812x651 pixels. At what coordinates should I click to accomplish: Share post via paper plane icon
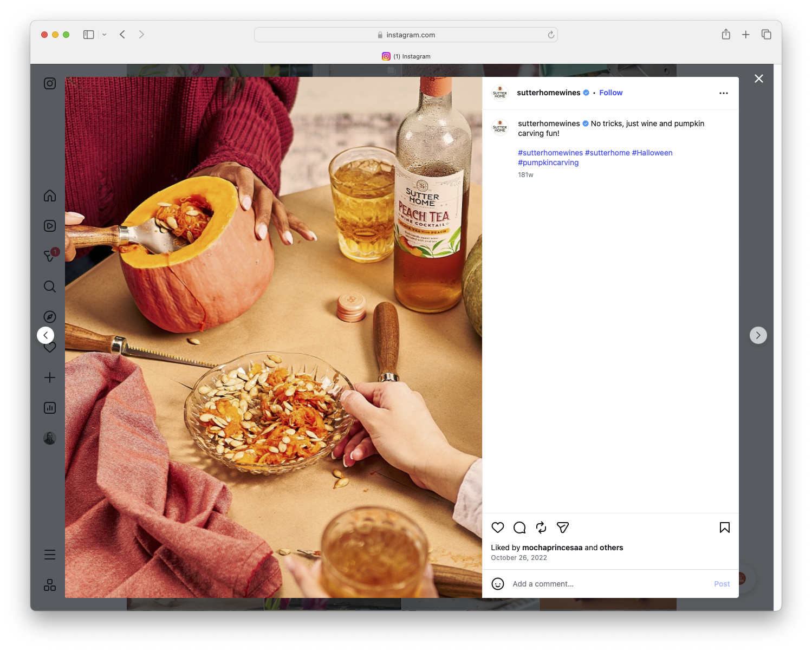coord(563,528)
